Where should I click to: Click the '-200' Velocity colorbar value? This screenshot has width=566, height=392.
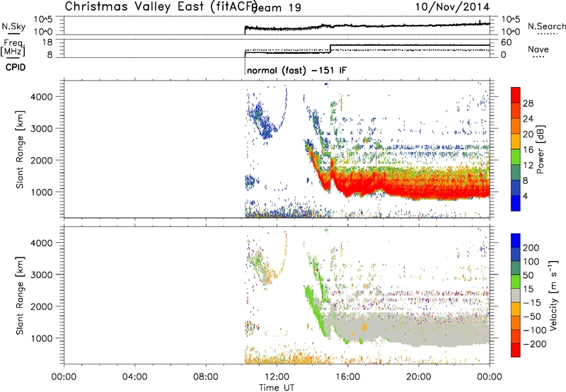coord(535,344)
